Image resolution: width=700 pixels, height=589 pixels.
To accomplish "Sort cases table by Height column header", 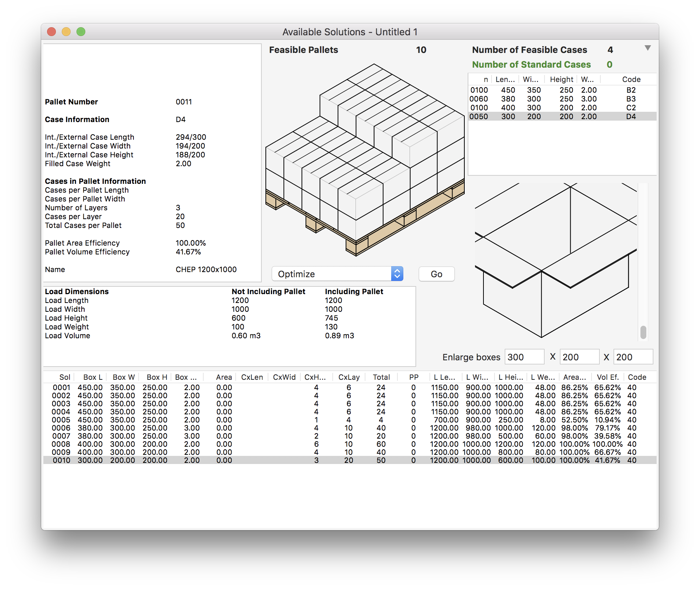I will [561, 79].
